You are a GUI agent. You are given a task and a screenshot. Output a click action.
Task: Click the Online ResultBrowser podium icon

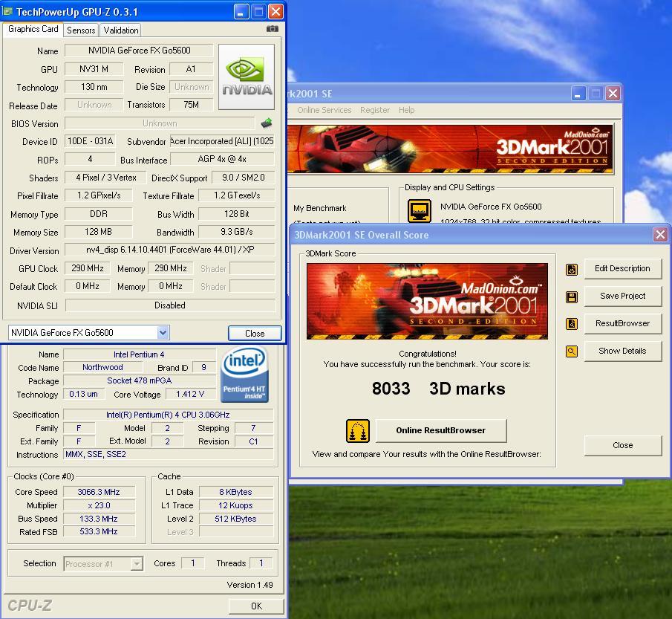click(x=358, y=431)
